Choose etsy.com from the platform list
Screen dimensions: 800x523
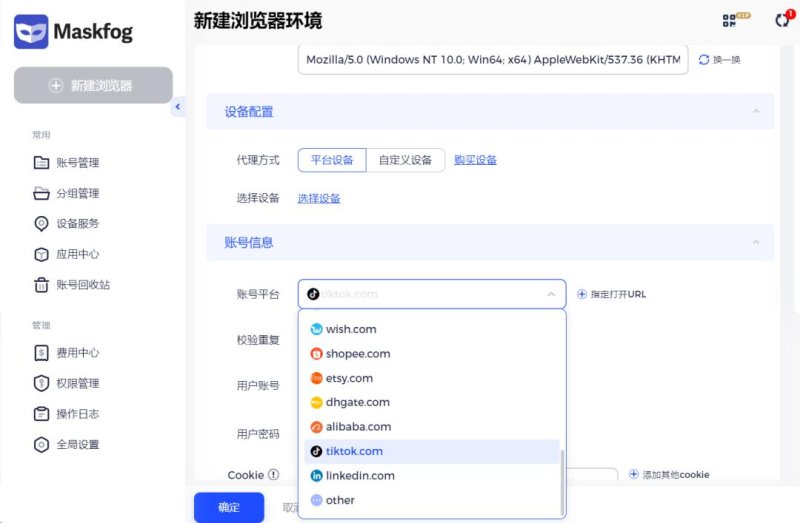click(x=432, y=378)
